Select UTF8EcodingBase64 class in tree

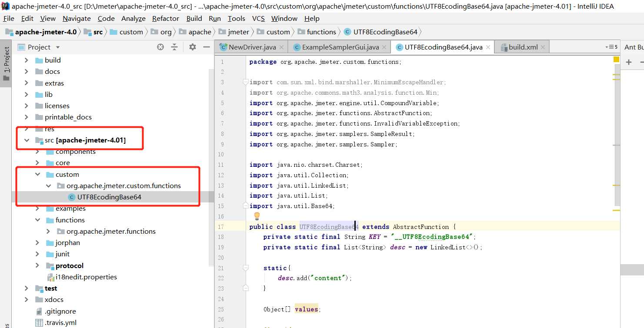[x=109, y=197]
